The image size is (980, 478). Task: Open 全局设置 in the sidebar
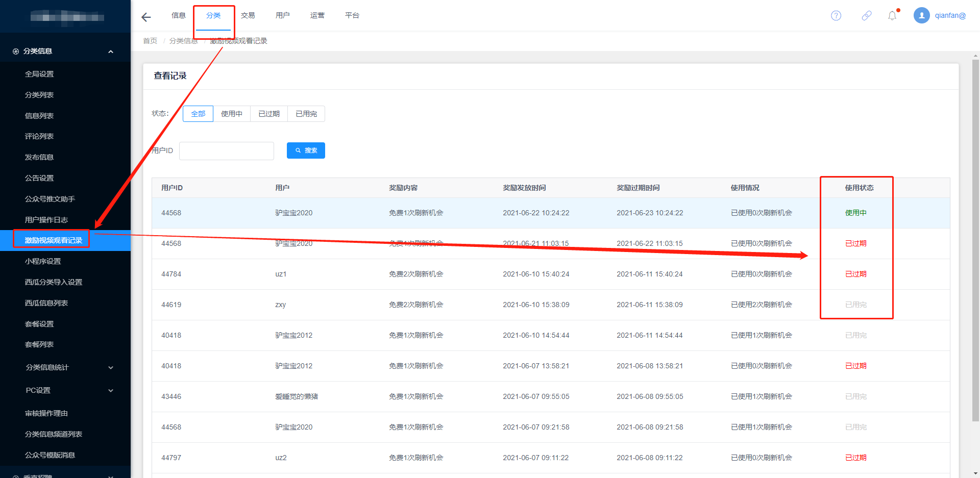[x=39, y=74]
